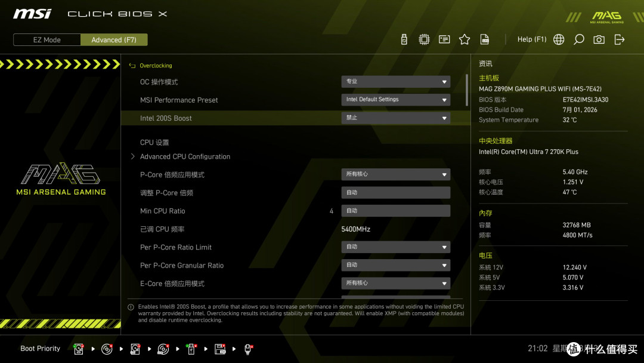The image size is (644, 363).
Task: Open Favorites star icon
Action: tap(465, 39)
